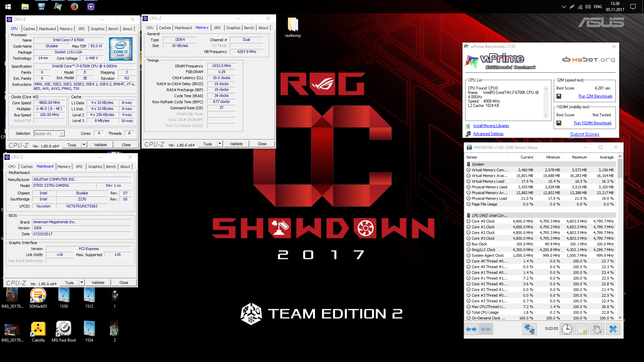
Task: Open the Action Center notifications icon
Action: tap(633, 6)
